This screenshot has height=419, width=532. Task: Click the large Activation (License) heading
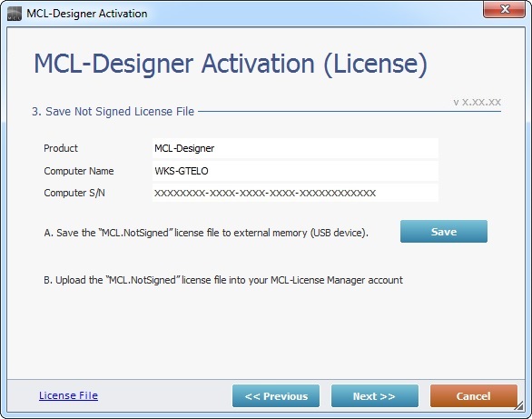(x=231, y=64)
